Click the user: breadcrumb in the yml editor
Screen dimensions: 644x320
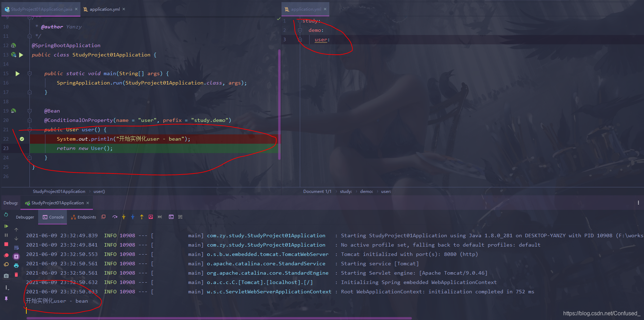386,192
